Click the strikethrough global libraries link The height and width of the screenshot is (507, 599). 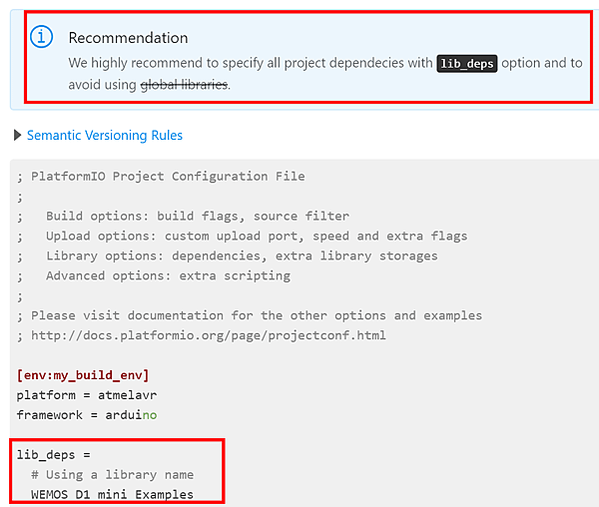click(184, 84)
